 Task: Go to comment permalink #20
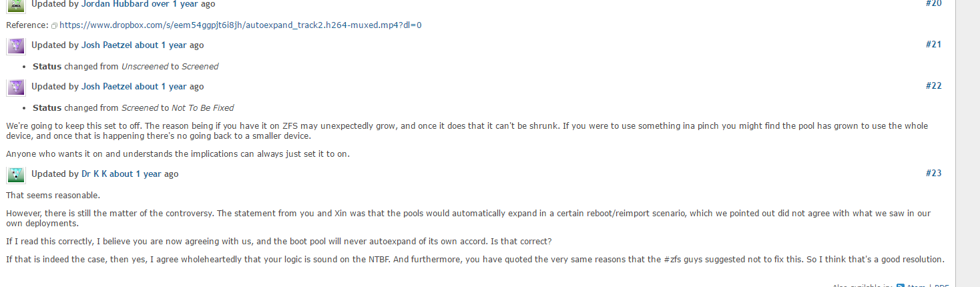click(x=933, y=3)
